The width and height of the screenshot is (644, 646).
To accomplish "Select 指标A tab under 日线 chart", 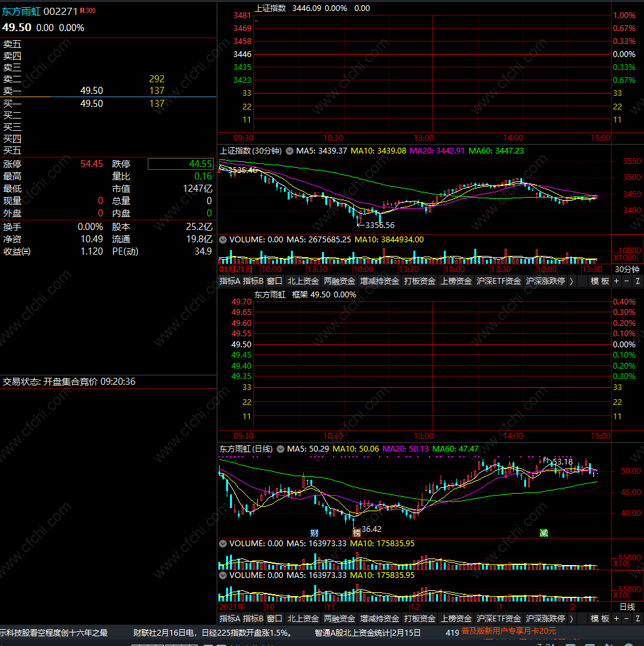I will (230, 619).
